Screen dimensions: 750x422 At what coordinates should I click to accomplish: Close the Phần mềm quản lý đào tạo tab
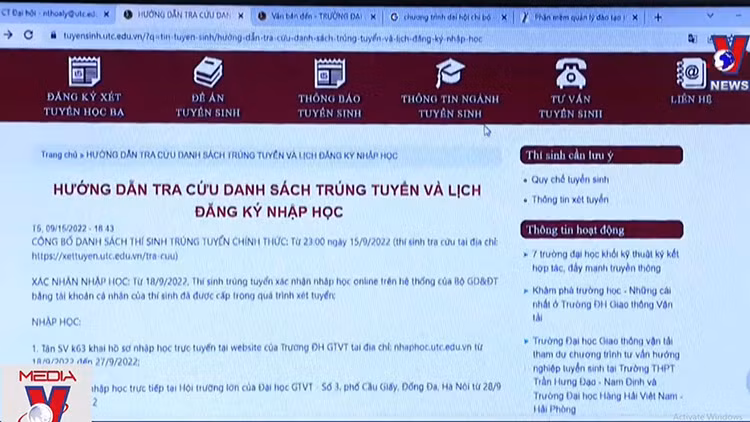point(635,18)
